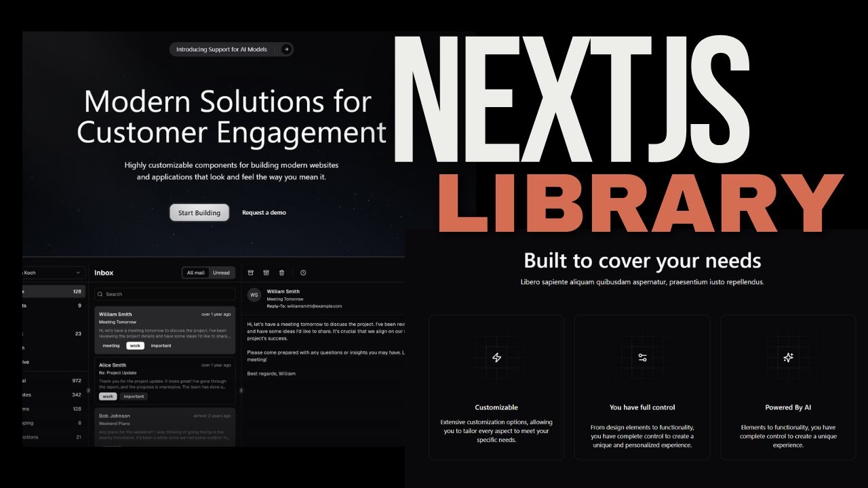Select the sidebar folder showing count 9
Viewport: 868px width, 488px height.
[x=54, y=306]
